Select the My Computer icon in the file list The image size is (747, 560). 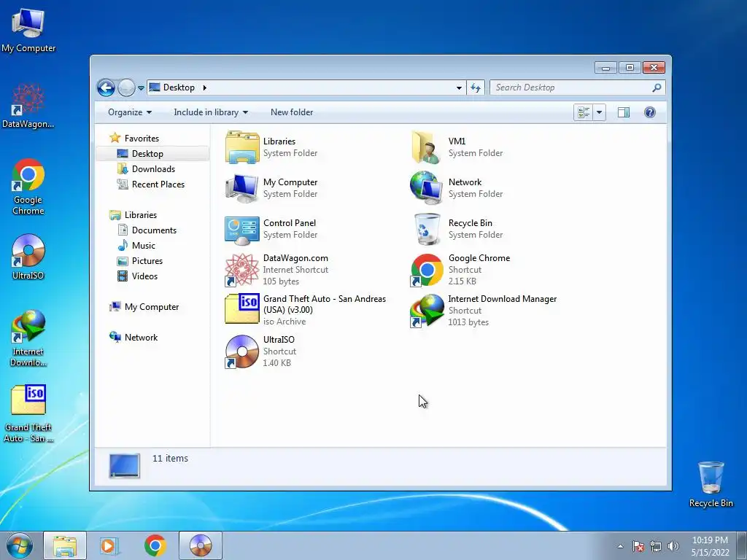click(x=242, y=188)
